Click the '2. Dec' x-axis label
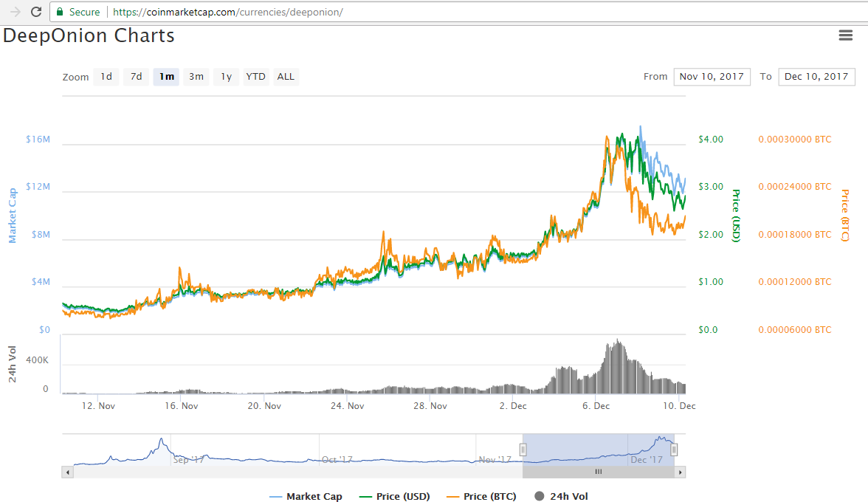The width and height of the screenshot is (868, 502). (x=512, y=406)
